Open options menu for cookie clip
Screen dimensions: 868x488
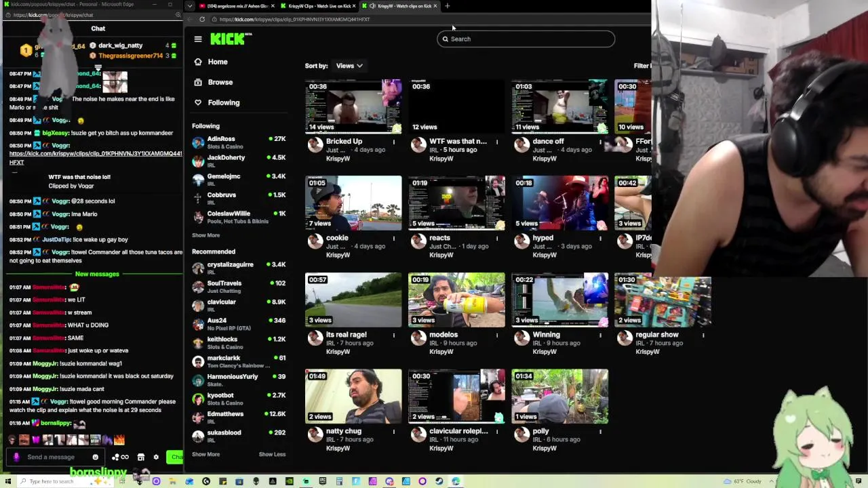394,239
